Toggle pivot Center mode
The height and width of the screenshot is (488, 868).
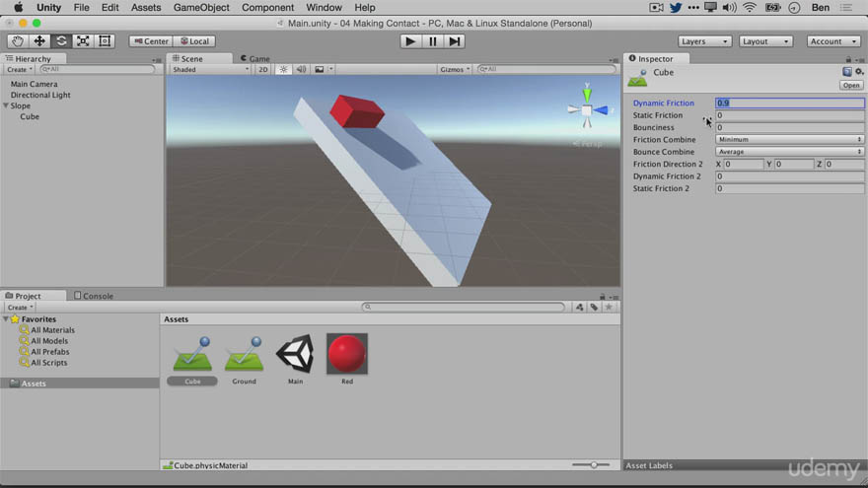[x=151, y=41]
